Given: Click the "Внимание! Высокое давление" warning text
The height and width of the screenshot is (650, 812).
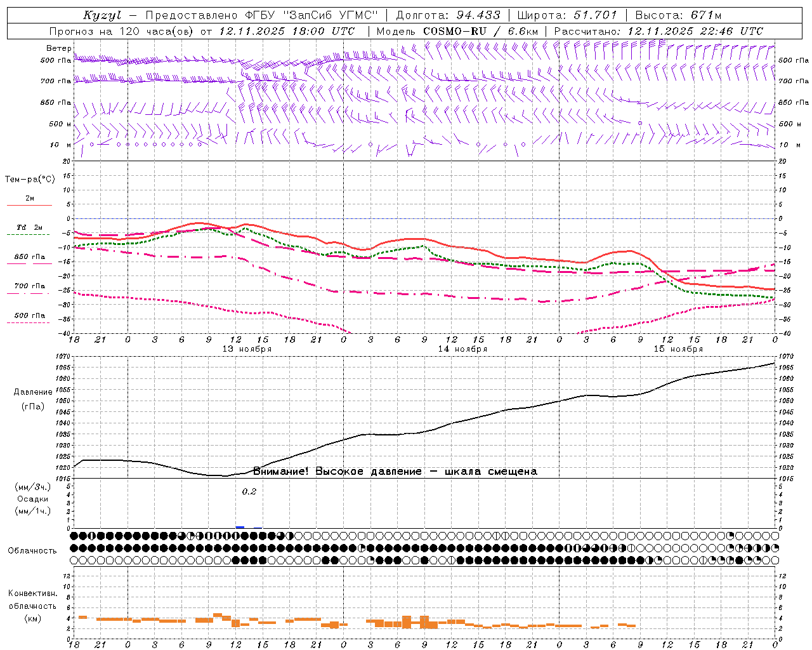Looking at the screenshot, I should click(337, 471).
